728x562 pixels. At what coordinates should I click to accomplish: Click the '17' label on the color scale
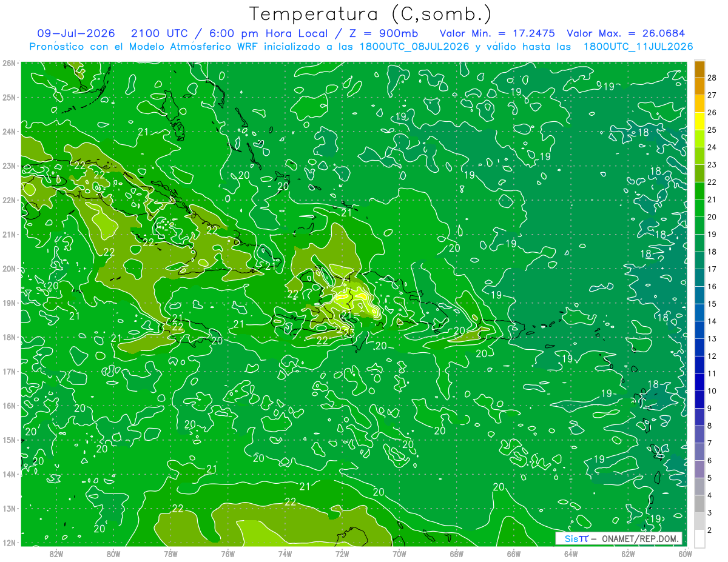pos(712,269)
